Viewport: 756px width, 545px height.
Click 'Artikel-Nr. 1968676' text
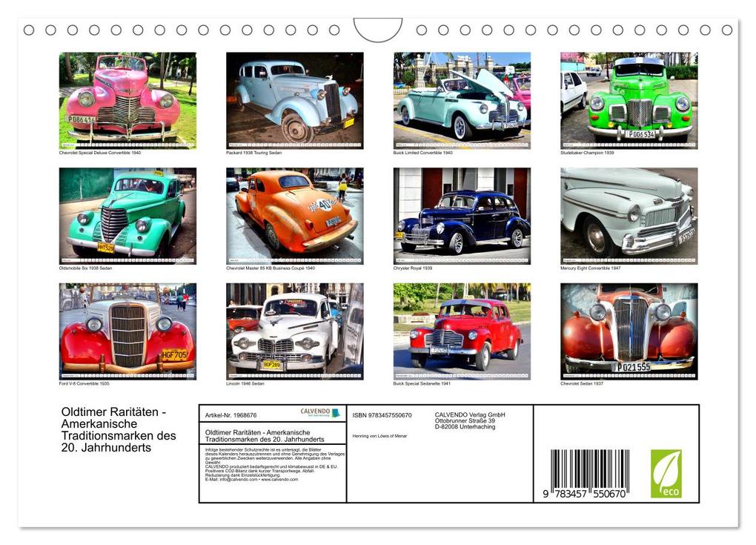231,415
